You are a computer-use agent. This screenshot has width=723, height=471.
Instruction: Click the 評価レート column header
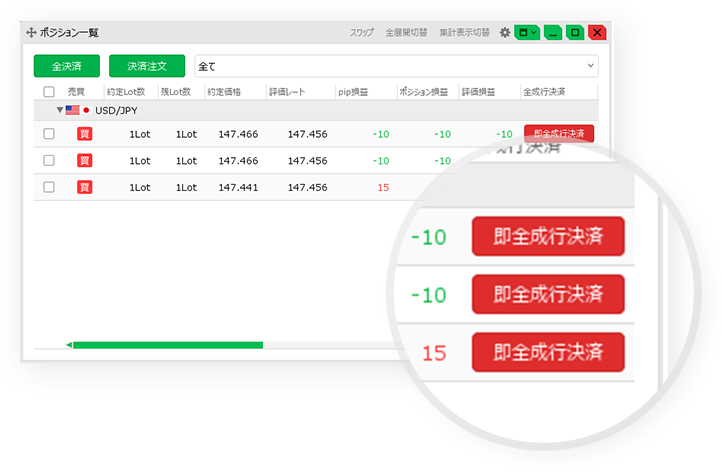pyautogui.click(x=287, y=92)
